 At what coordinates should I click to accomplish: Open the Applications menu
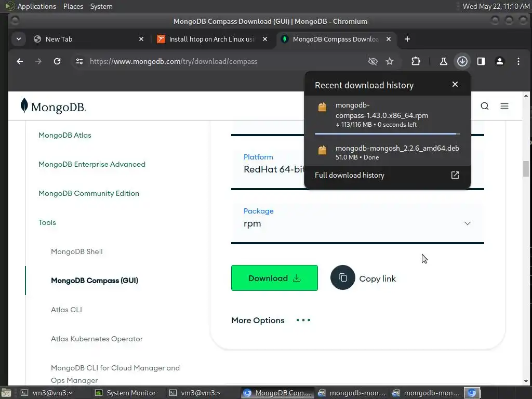point(37,6)
